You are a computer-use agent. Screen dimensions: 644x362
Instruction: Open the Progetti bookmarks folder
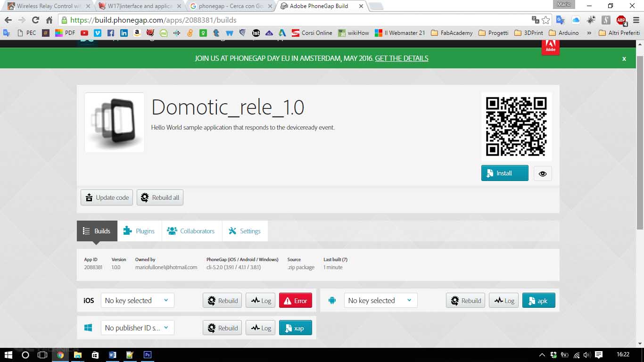point(494,33)
